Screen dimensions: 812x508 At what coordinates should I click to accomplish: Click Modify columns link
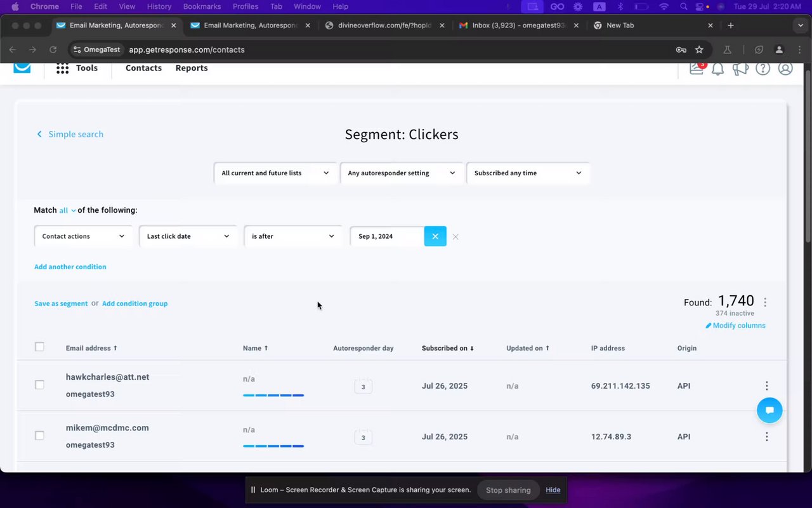click(735, 325)
